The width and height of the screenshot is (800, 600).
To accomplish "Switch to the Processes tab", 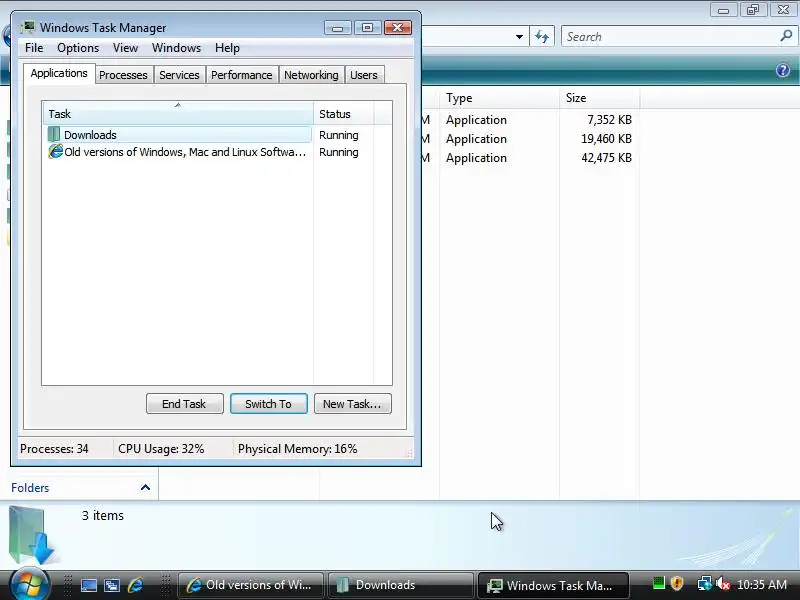I will click(123, 75).
